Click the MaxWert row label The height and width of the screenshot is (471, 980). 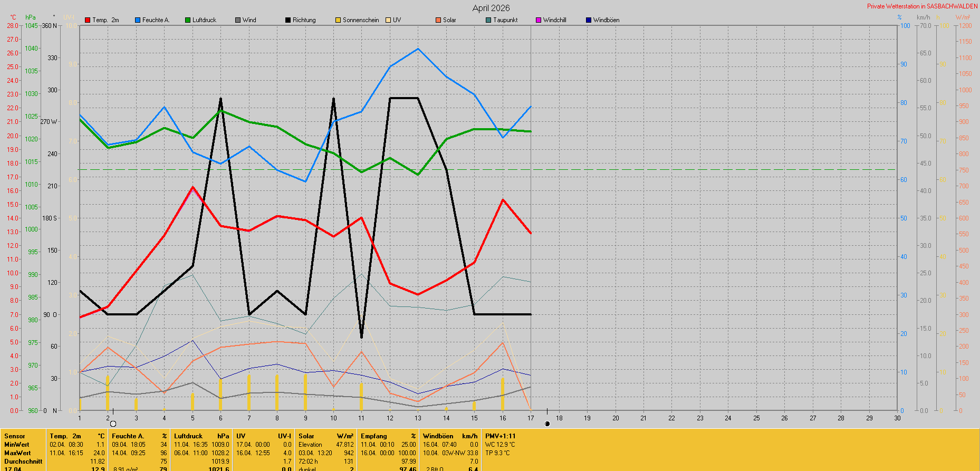pos(17,453)
